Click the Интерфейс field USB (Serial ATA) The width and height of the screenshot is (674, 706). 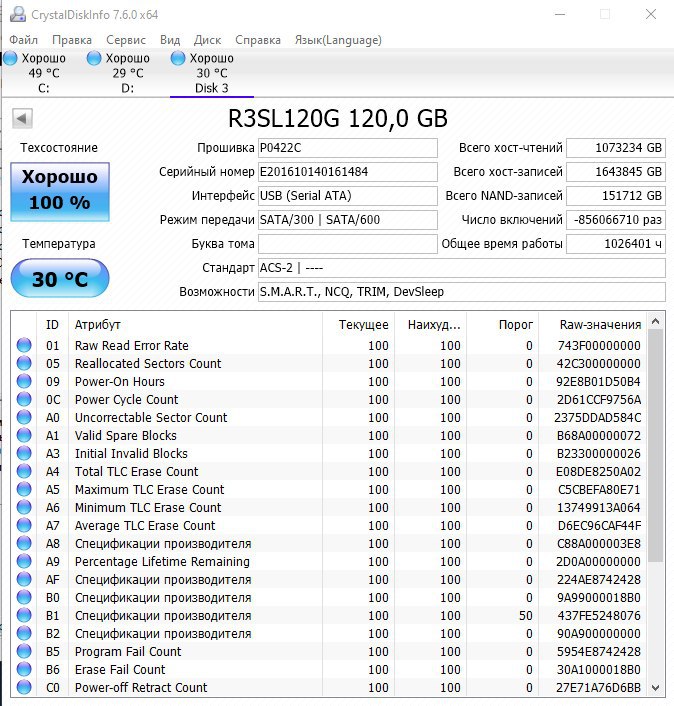coord(348,195)
